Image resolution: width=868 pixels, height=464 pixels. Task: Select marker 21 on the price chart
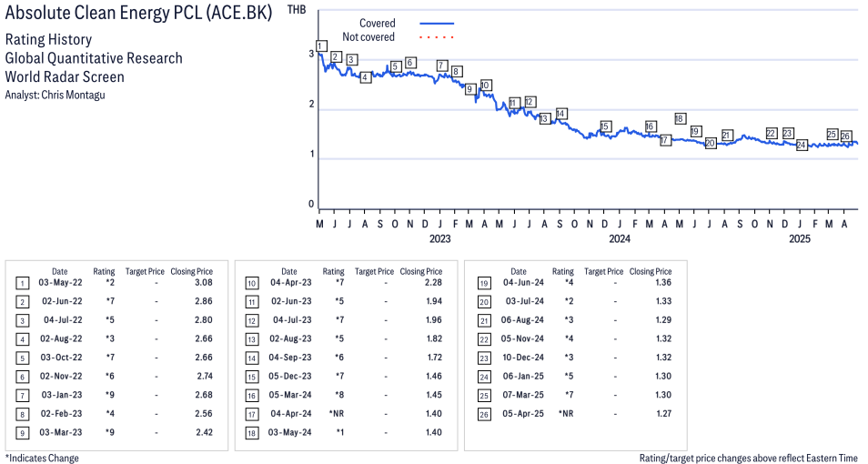click(x=727, y=136)
